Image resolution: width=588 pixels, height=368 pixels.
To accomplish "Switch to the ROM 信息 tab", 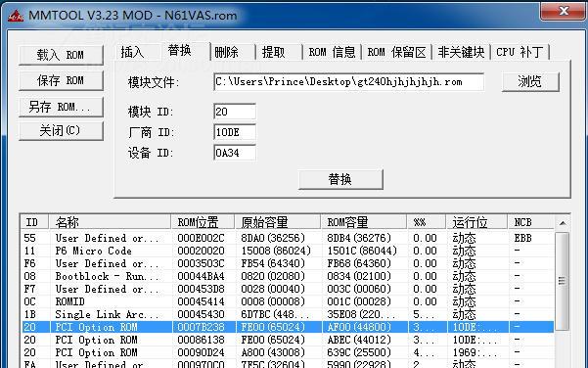I will pos(332,52).
